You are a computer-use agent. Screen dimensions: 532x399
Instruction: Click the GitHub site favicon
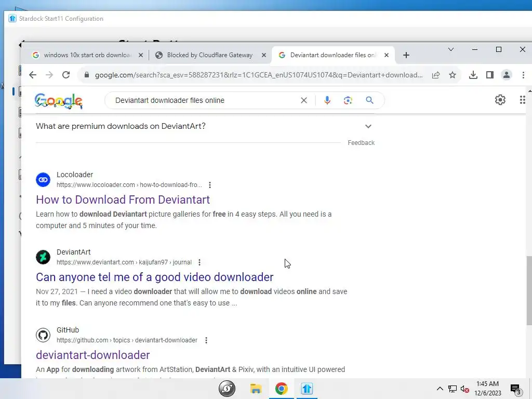pos(43,335)
